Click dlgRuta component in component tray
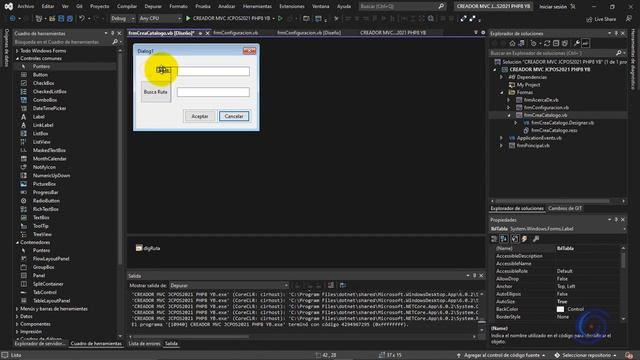Viewport: 640px width, 360px height. 148,248
